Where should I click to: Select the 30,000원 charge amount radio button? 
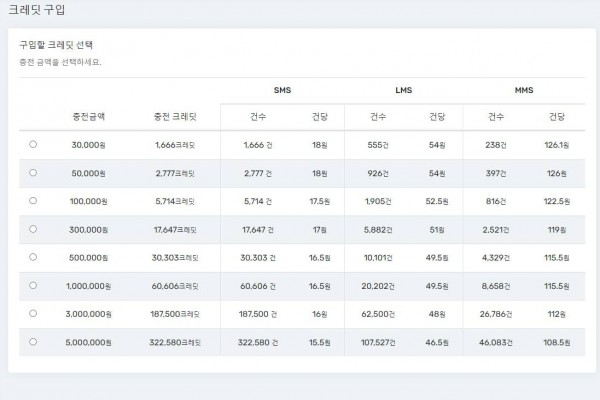(33, 144)
